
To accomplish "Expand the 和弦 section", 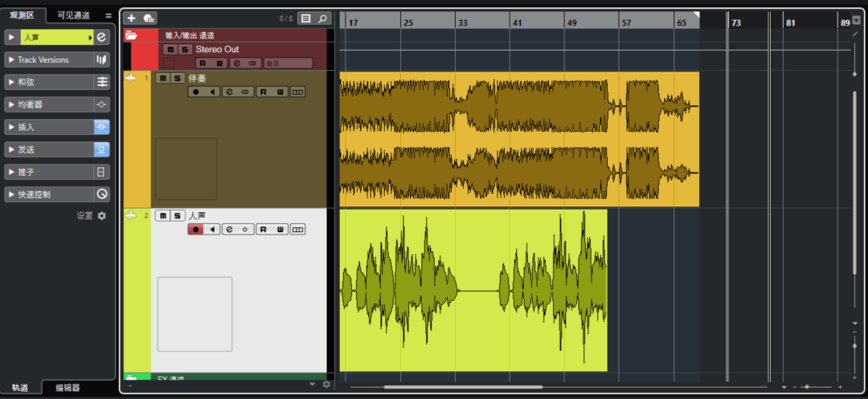I will point(11,82).
